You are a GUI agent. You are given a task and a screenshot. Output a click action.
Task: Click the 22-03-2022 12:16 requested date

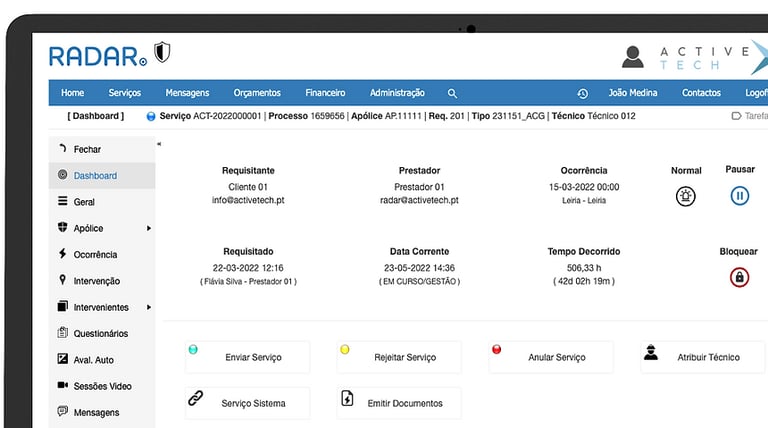[248, 268]
